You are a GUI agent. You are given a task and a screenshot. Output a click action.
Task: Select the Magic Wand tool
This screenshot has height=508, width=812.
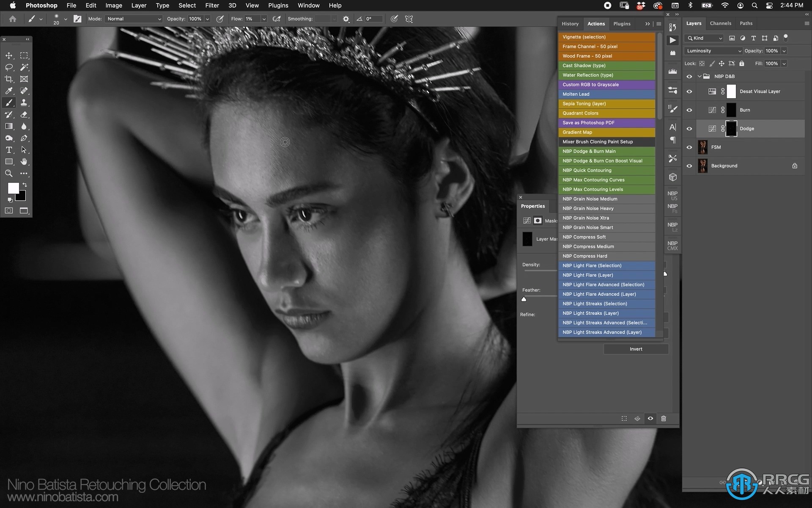click(x=24, y=67)
